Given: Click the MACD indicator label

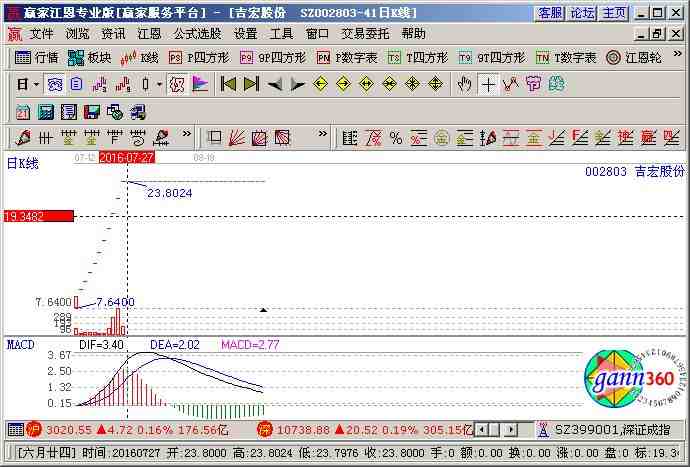Looking at the screenshot, I should 21,344.
